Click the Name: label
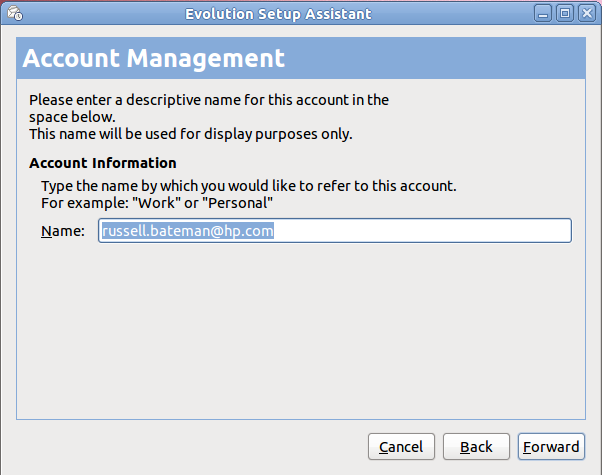This screenshot has width=602, height=475. tap(63, 231)
